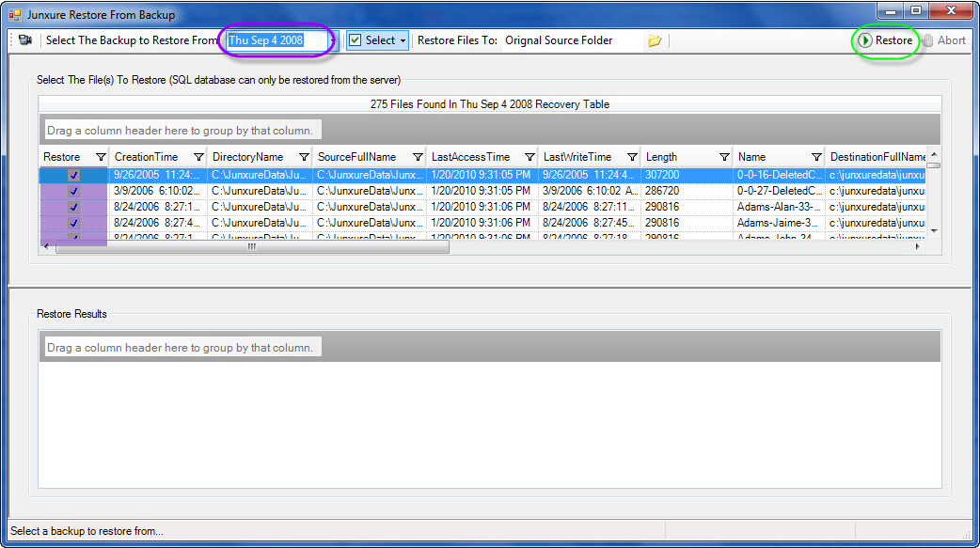This screenshot has width=980, height=548.
Task: Uncheck restore for 0-0-27-DeletedC row
Action: 73,191
